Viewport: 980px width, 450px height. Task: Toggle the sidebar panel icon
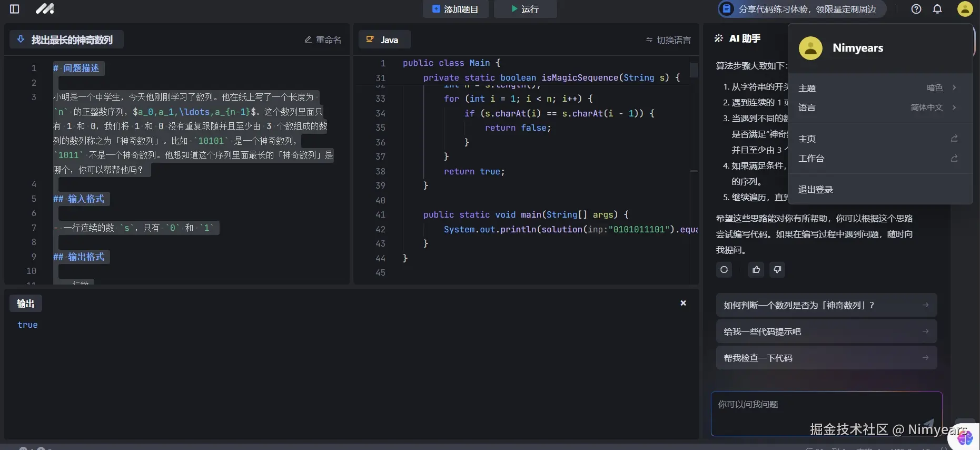pos(15,9)
